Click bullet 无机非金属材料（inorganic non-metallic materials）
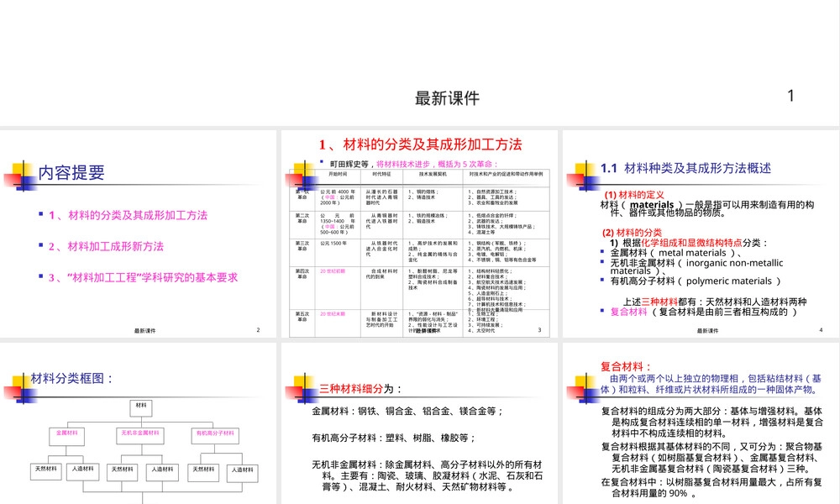 [696, 267]
